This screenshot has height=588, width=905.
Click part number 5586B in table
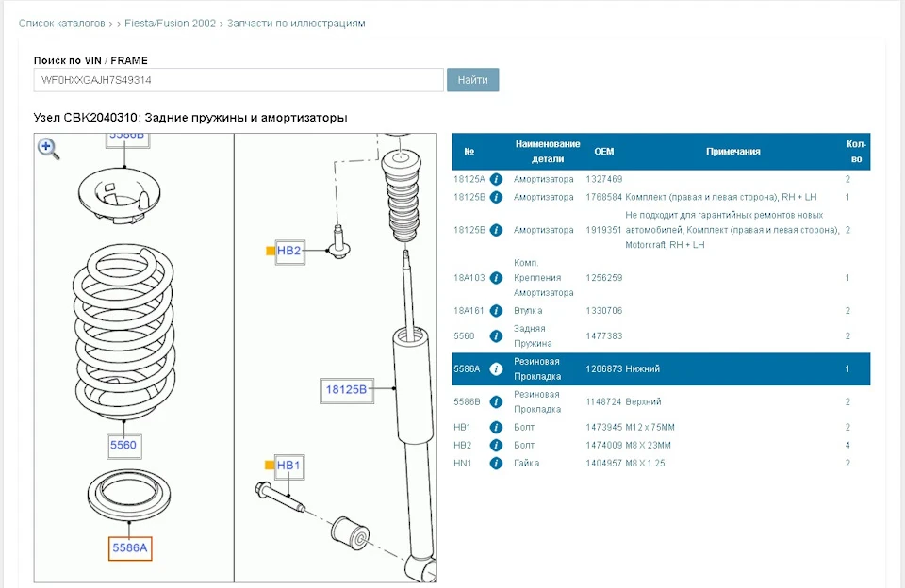coord(467,402)
